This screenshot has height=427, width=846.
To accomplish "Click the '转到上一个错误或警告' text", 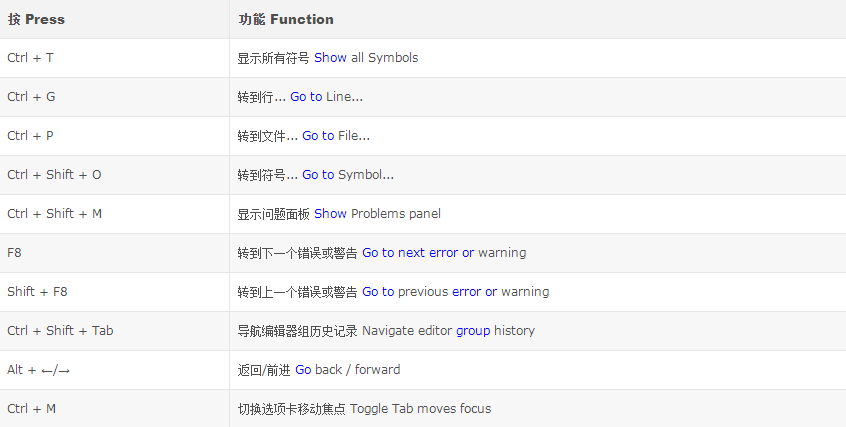I will click(x=297, y=292).
